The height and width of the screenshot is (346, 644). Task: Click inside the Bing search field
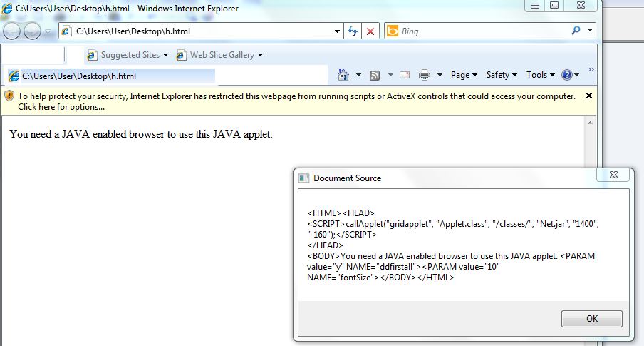coord(484,31)
